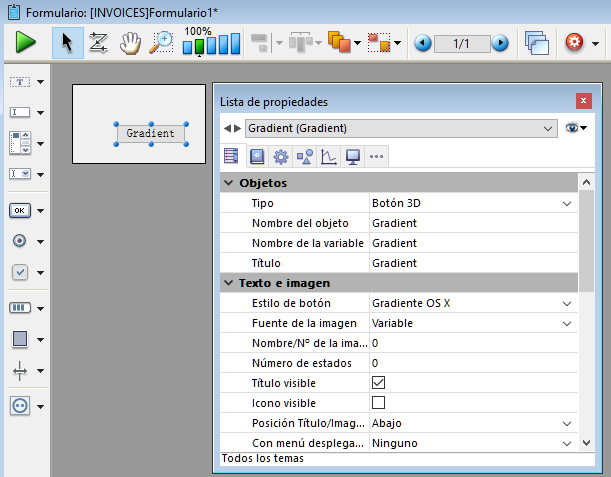Enable the Icono visible checkbox
The height and width of the screenshot is (477, 611).
pos(379,403)
